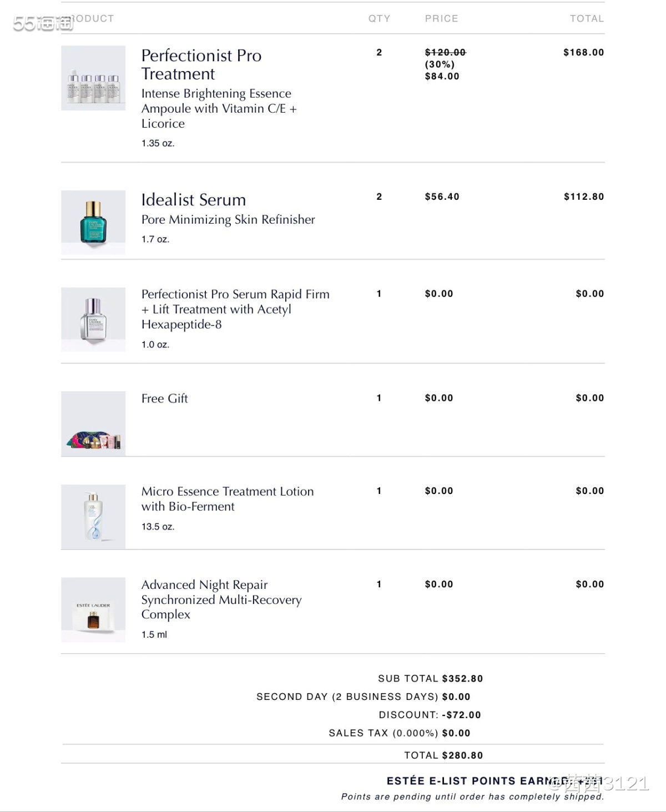
Task: Select the $168.00 line total
Action: [584, 52]
